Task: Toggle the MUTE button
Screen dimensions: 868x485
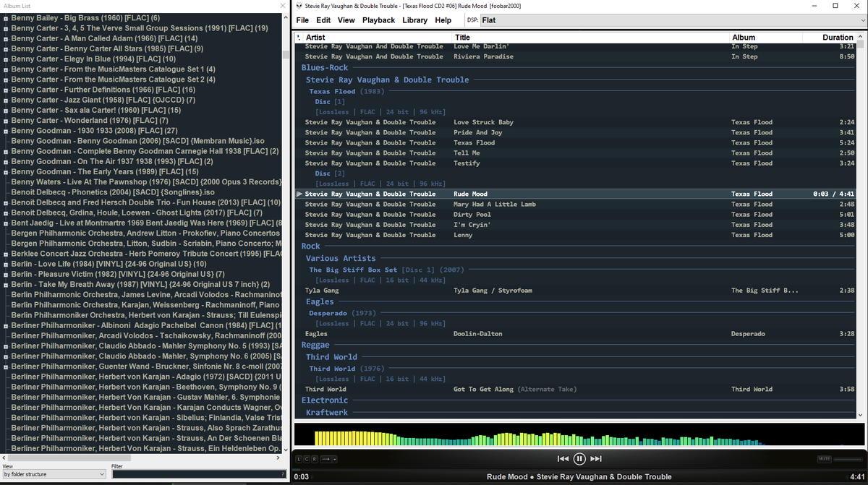Action: click(x=824, y=459)
